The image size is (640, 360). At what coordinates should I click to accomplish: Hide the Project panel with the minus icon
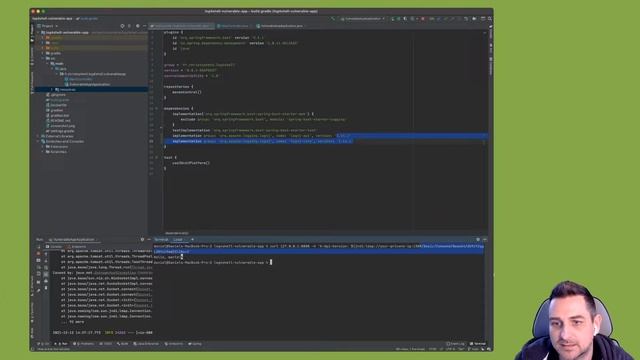click(144, 26)
